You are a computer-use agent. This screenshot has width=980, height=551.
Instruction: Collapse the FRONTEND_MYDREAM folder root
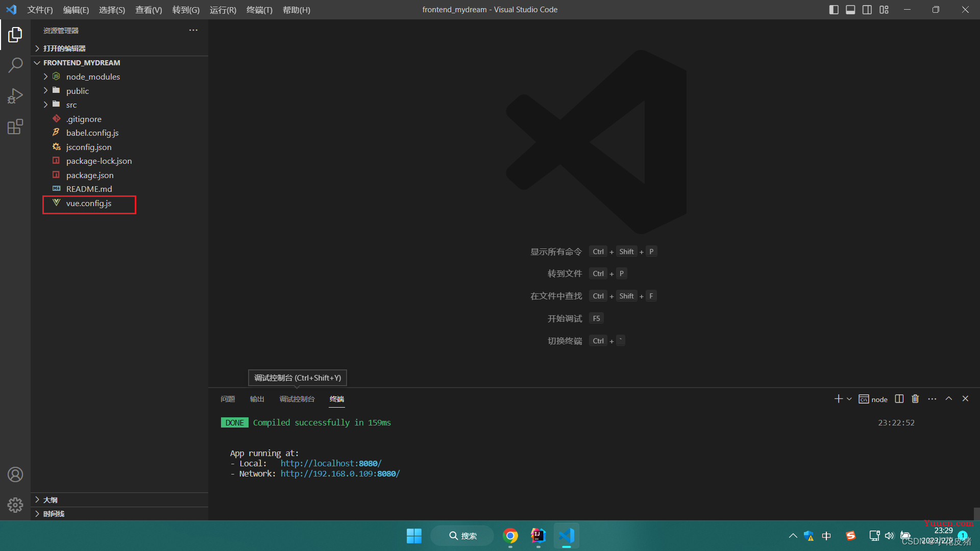click(x=119, y=63)
